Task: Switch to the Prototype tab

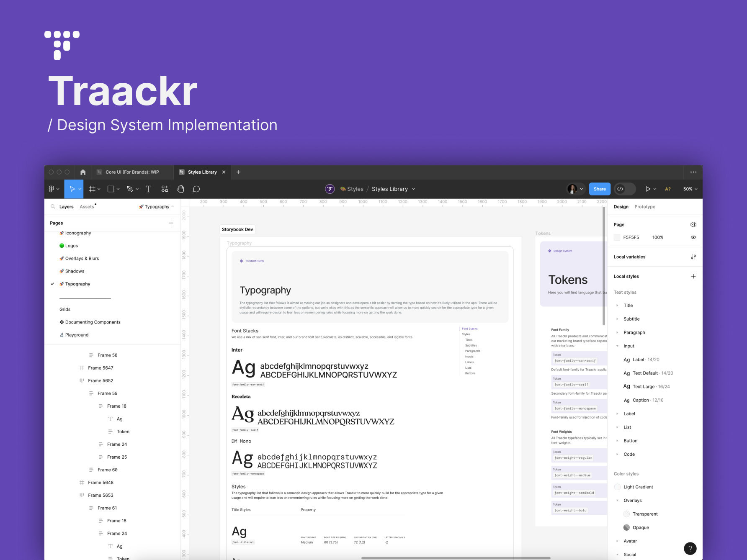Action: 645,207
